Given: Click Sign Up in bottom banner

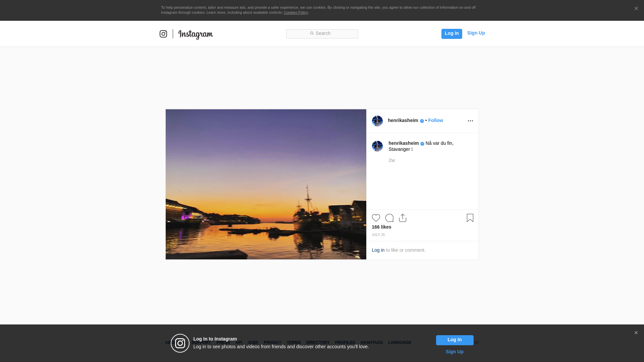Looking at the screenshot, I should (x=454, y=352).
